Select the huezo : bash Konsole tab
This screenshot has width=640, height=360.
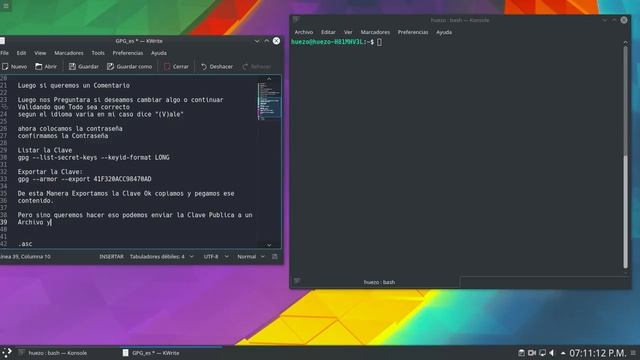point(379,282)
